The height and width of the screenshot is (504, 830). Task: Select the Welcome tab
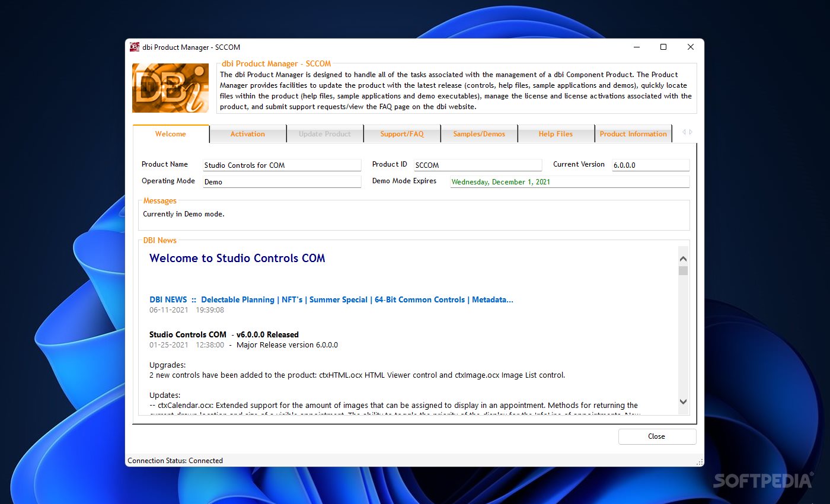click(x=171, y=134)
